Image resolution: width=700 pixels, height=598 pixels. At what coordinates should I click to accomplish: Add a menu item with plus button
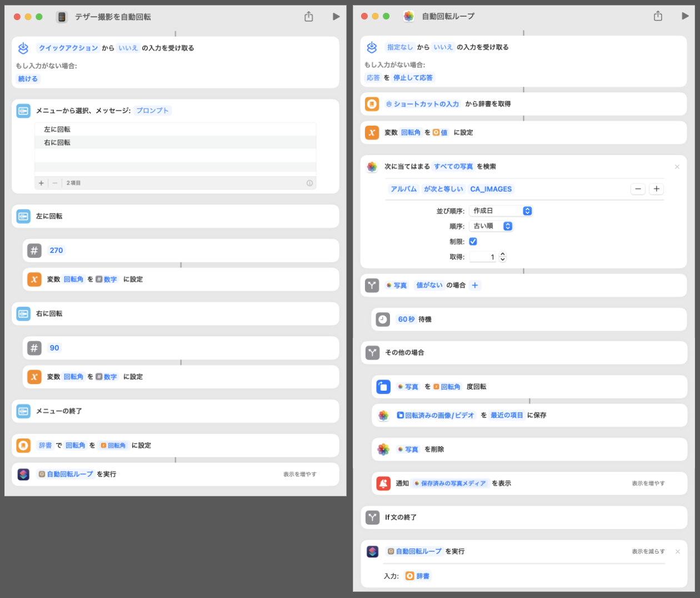pos(41,183)
